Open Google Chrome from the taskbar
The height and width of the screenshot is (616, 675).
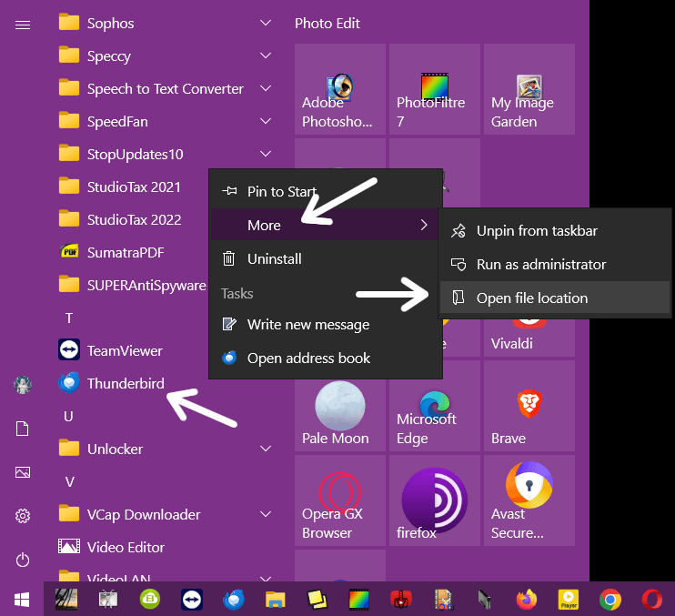point(610,600)
